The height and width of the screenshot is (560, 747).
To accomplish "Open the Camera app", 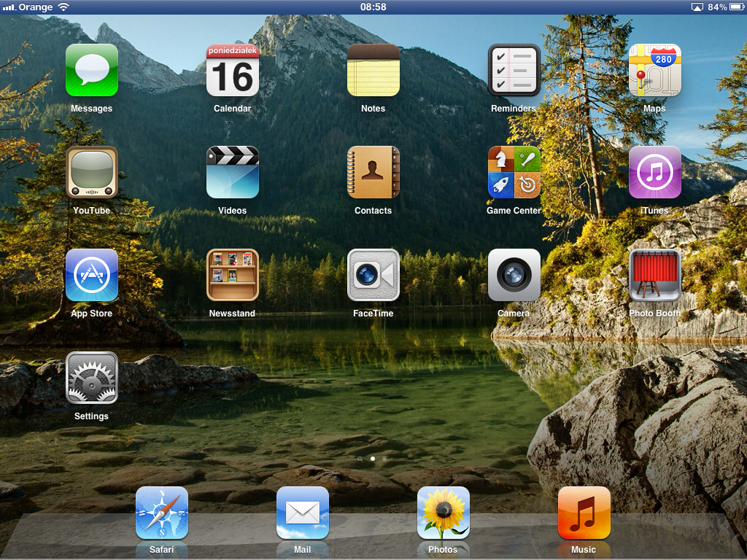I will (x=514, y=275).
